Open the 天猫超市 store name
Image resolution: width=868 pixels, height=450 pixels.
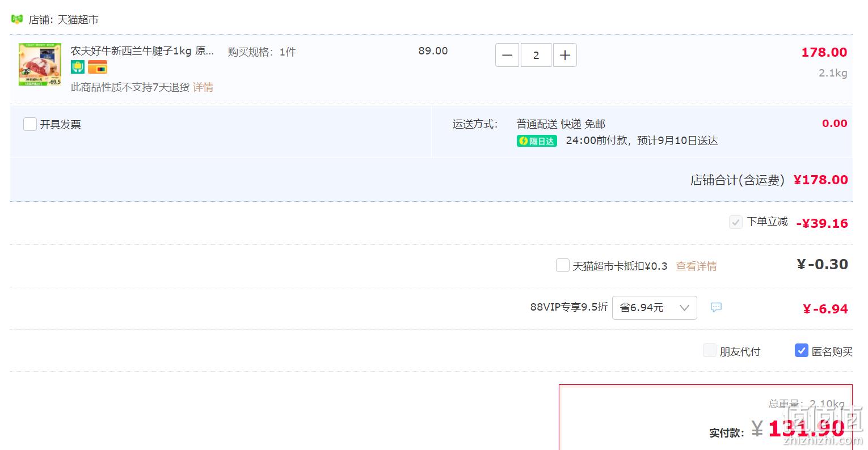(78, 20)
